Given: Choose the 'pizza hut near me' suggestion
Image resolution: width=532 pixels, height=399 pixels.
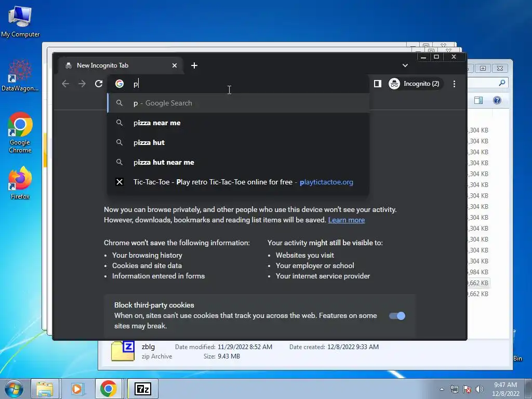Looking at the screenshot, I should tap(238, 162).
